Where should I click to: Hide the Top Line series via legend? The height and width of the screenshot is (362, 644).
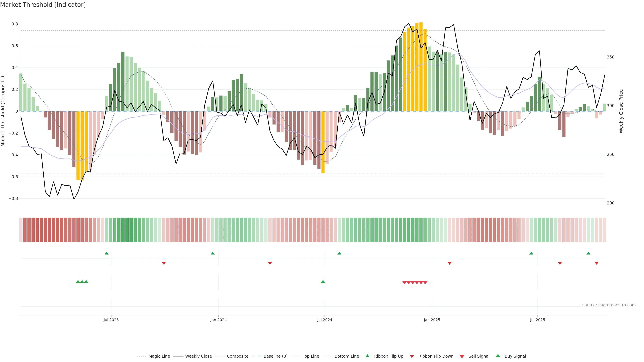coord(311,356)
